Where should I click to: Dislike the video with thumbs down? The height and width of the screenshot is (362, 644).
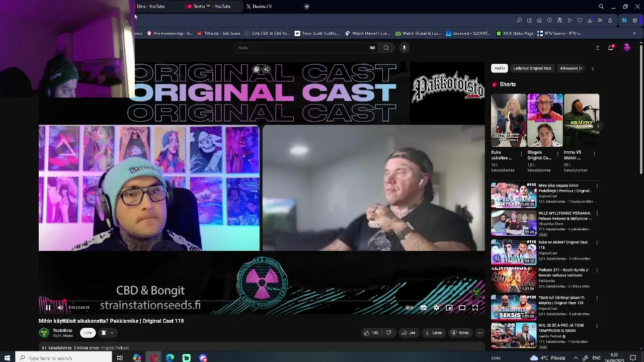pos(388,333)
